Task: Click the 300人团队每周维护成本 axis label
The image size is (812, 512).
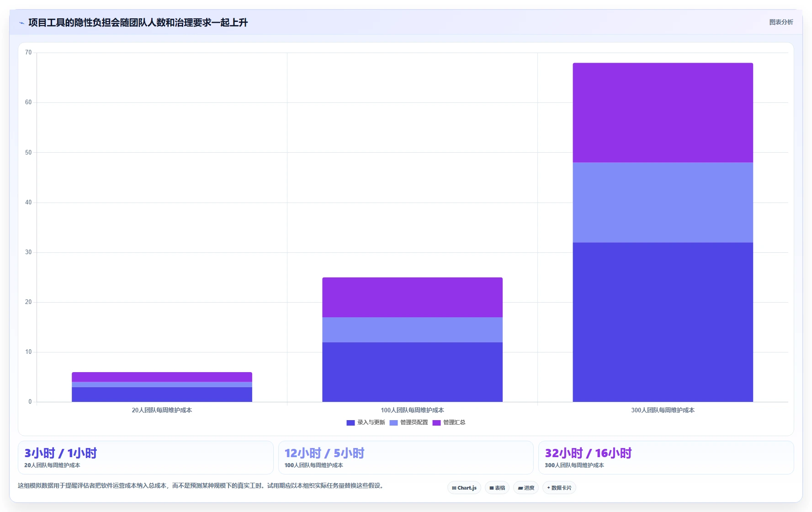Action: point(663,411)
